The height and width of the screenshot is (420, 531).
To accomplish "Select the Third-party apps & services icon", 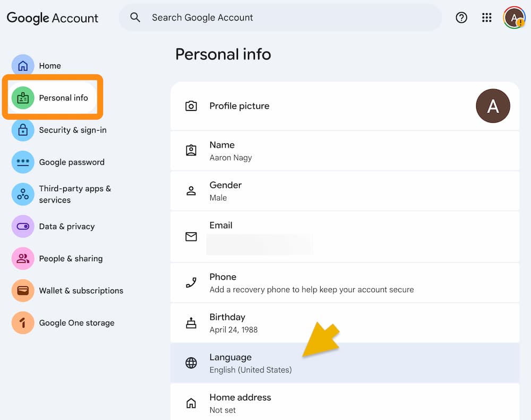I will (x=23, y=194).
